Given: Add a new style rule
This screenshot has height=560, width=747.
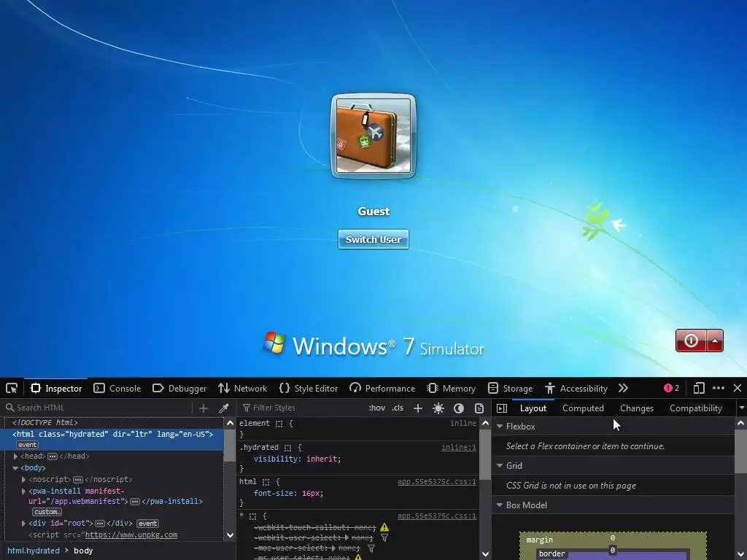Looking at the screenshot, I should (x=418, y=408).
